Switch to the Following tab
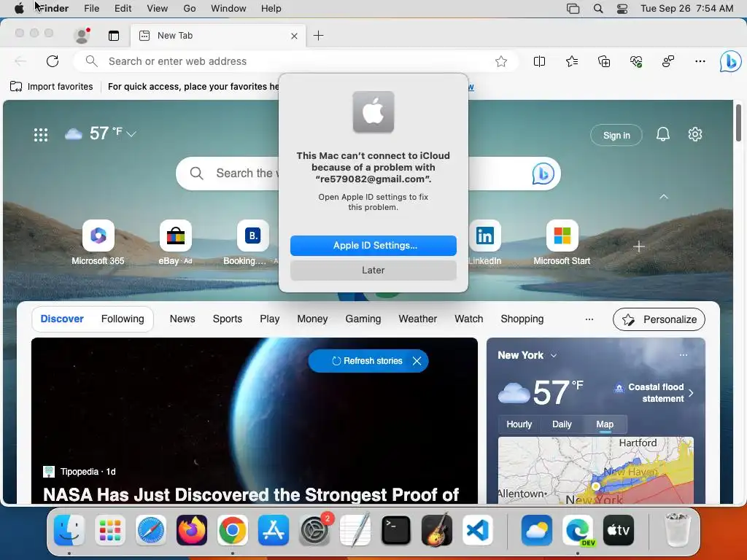Viewport: 747px width, 560px height. click(123, 319)
